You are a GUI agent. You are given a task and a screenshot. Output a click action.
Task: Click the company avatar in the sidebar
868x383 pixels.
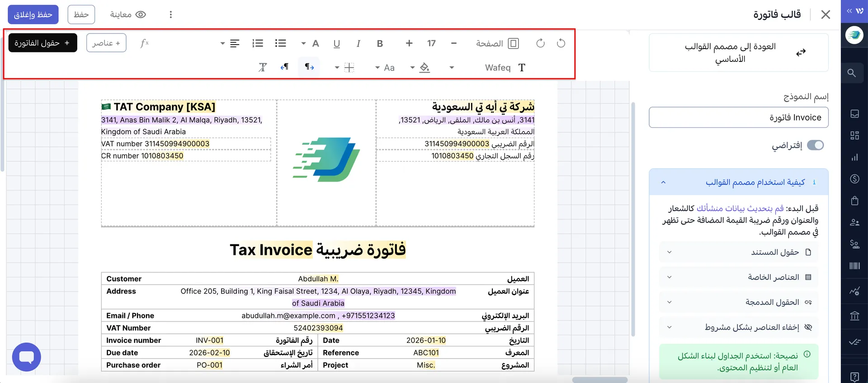pyautogui.click(x=854, y=35)
